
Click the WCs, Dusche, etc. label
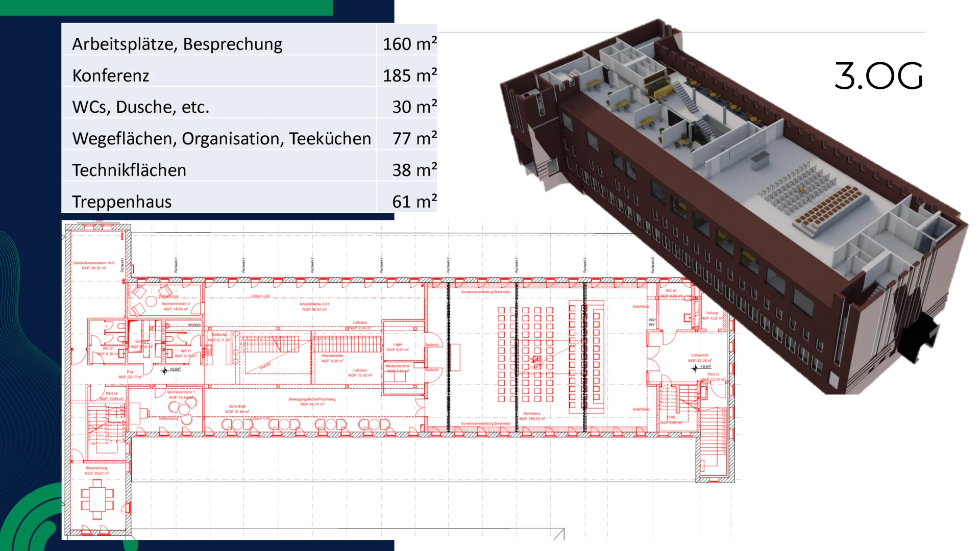coord(141,107)
